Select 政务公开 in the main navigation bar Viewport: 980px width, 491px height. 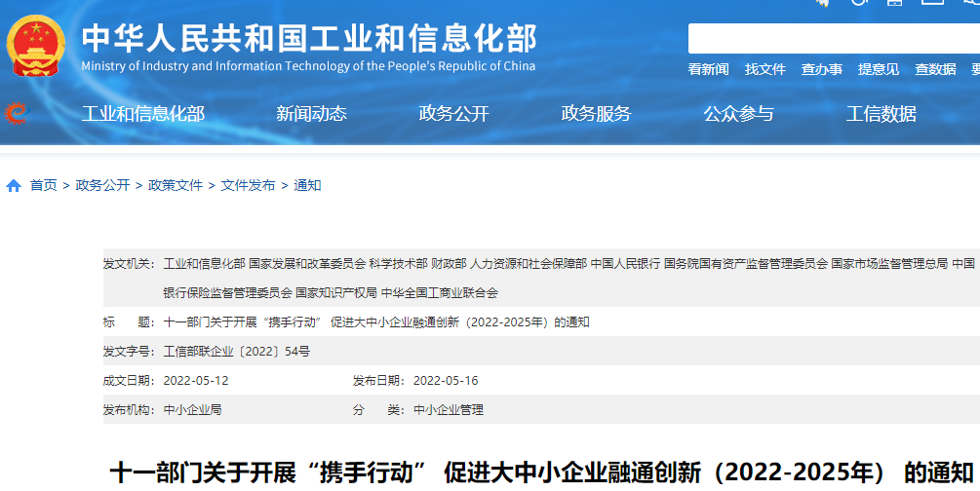coord(453,114)
